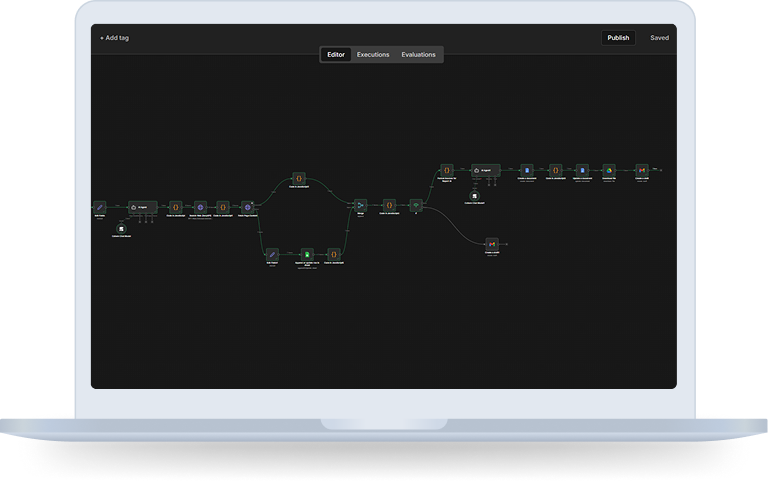768x484 pixels.
Task: Click the Create a document Google Docs node
Action: (x=527, y=170)
